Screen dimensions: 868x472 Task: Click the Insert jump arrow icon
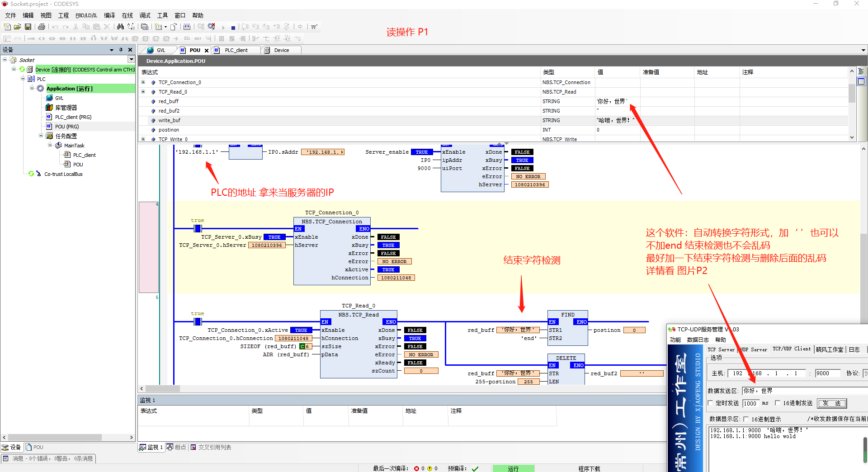click(176, 38)
